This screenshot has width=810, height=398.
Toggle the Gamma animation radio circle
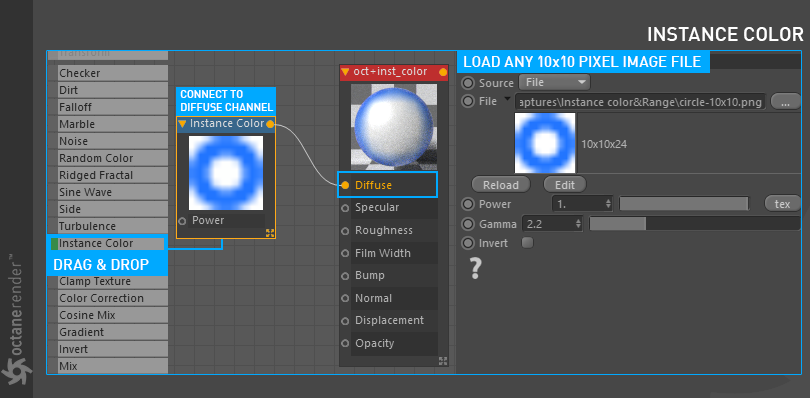pos(468,224)
